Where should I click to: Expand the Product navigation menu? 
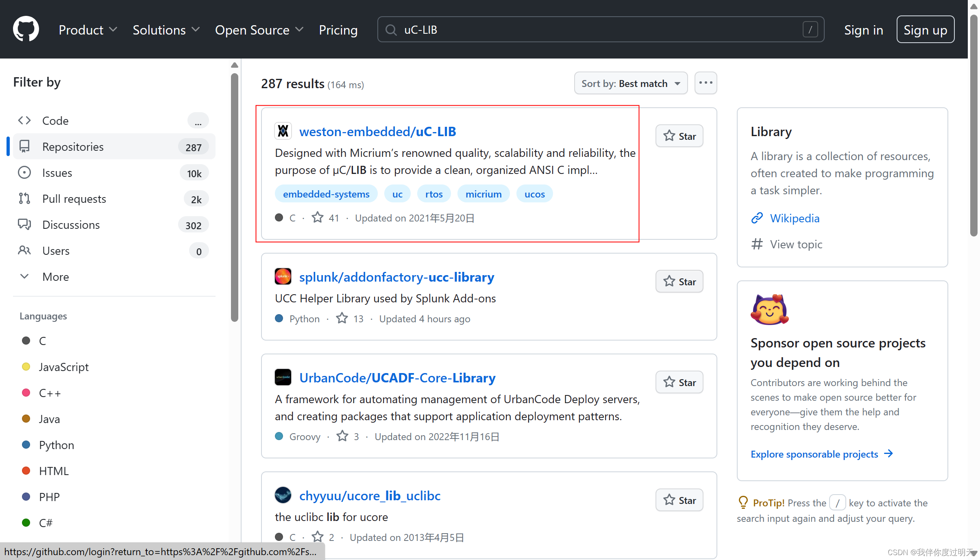[x=88, y=30]
